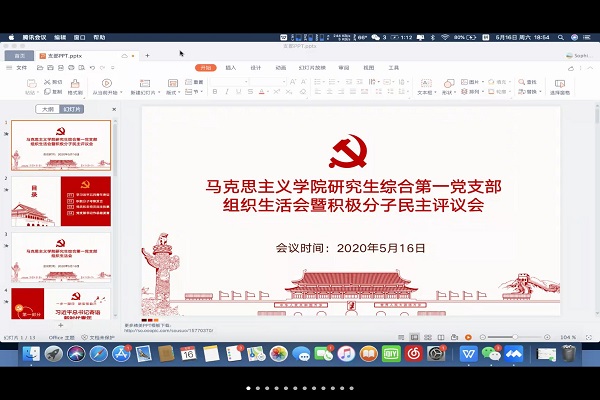Viewport: 600px width, 400px height.
Task: Open Safari from the Dock
Action: click(x=99, y=354)
